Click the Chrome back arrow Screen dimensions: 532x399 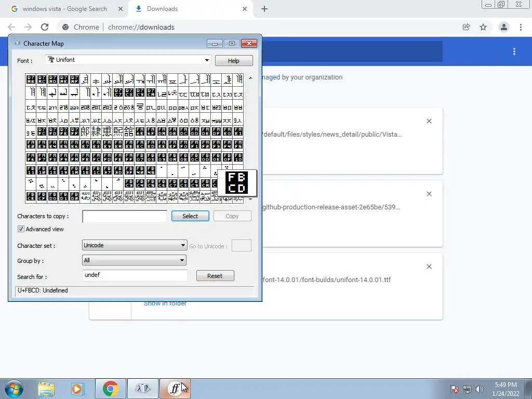[11, 27]
